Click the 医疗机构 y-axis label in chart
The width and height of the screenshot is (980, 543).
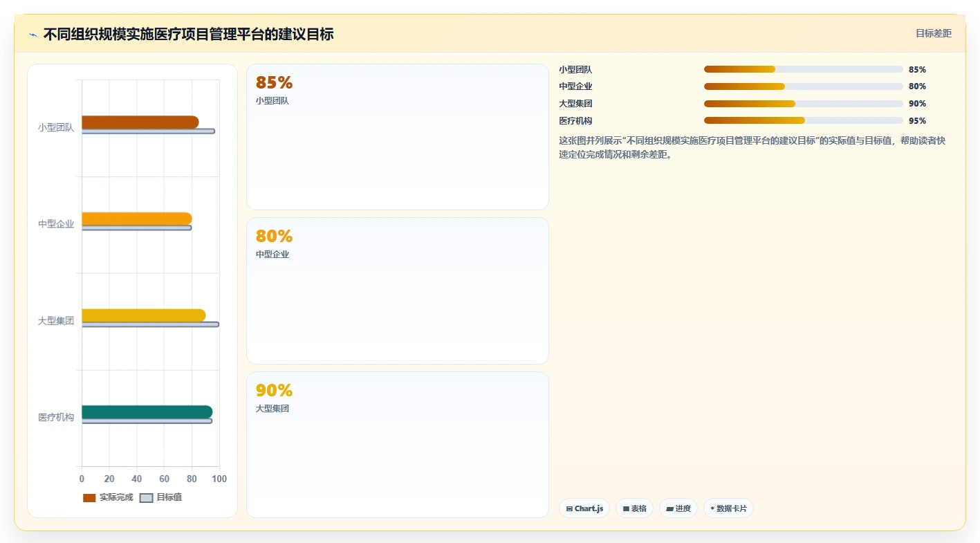pyautogui.click(x=56, y=418)
